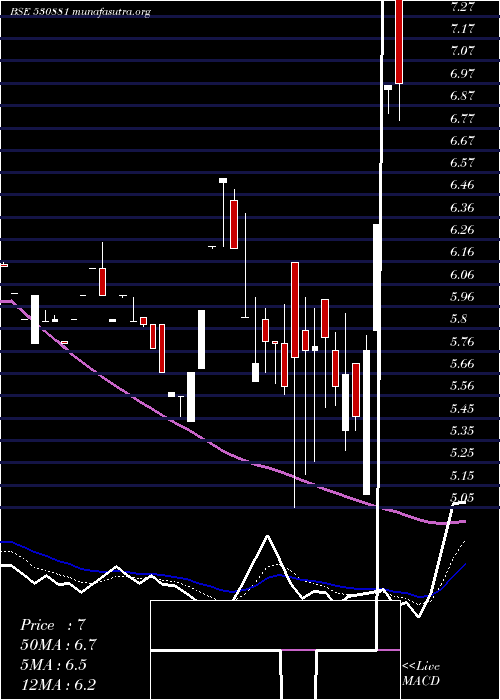Click the 7.27 price axis label

[x=462, y=7]
